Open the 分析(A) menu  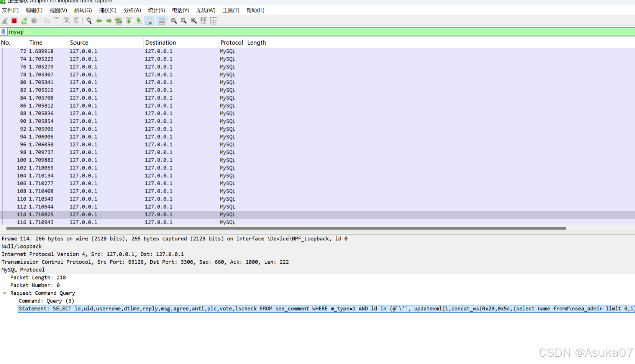click(132, 10)
